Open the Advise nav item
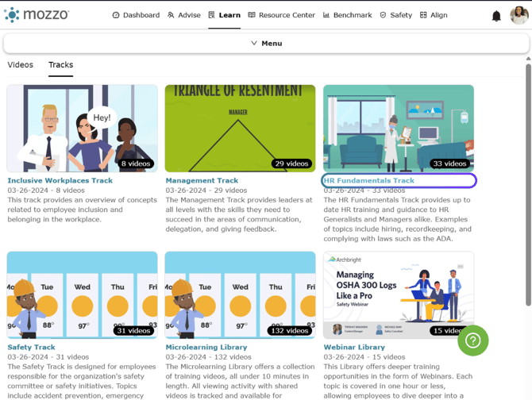Screen dimensions: 532x400 point(184,15)
